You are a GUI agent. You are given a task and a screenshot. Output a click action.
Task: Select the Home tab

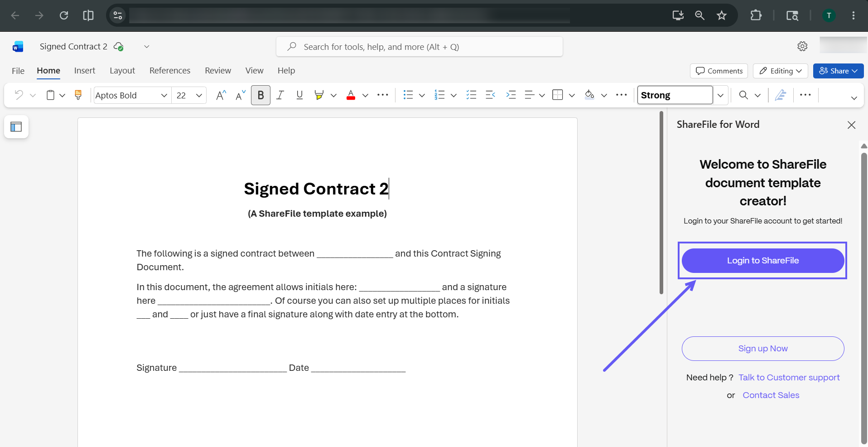[48, 71]
